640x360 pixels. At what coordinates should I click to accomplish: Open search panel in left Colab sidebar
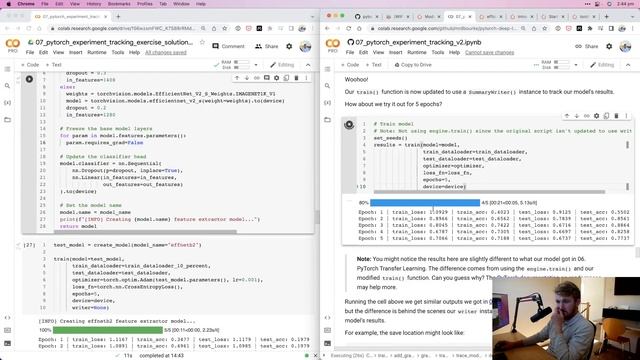point(7,86)
